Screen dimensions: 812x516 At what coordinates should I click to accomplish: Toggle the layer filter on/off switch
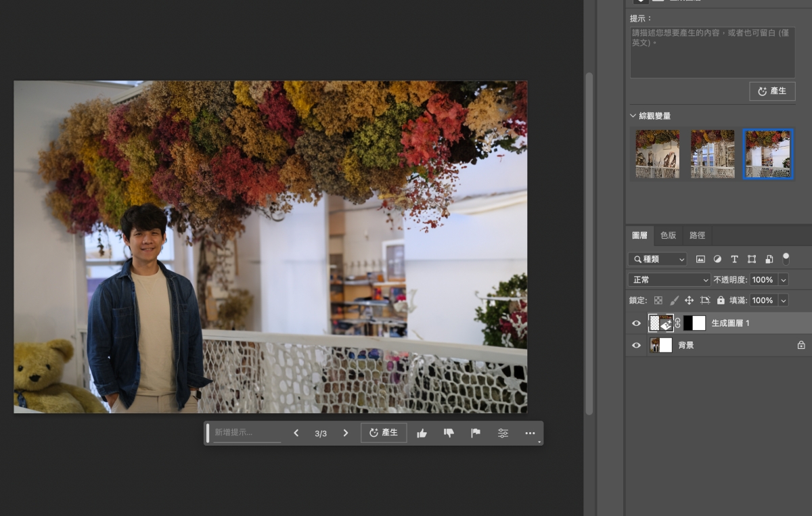tap(786, 258)
